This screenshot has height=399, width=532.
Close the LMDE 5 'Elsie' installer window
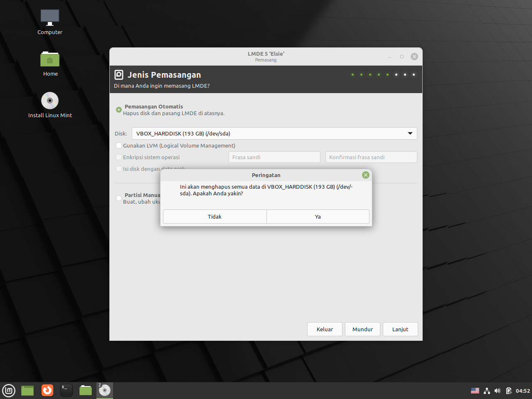click(x=414, y=57)
